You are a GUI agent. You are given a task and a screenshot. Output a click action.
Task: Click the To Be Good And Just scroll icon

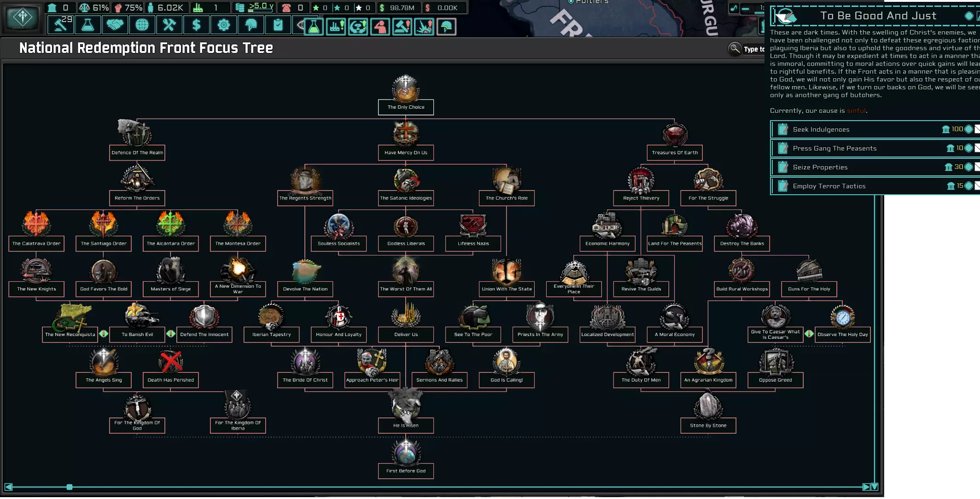pos(785,17)
